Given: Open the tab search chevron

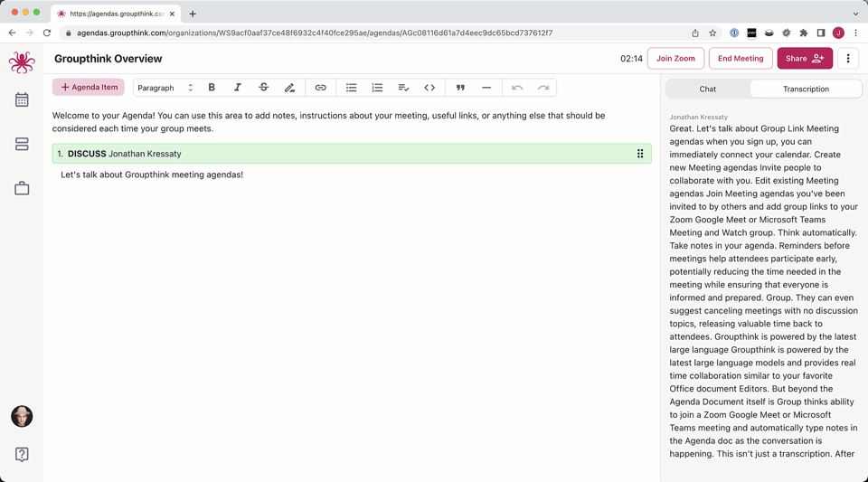Looking at the screenshot, I should [856, 14].
